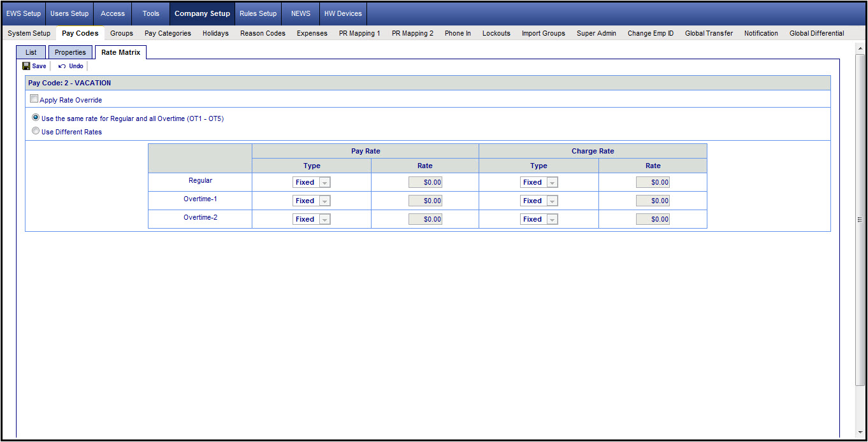Open Global Differential settings
This screenshot has height=442, width=868.
816,33
